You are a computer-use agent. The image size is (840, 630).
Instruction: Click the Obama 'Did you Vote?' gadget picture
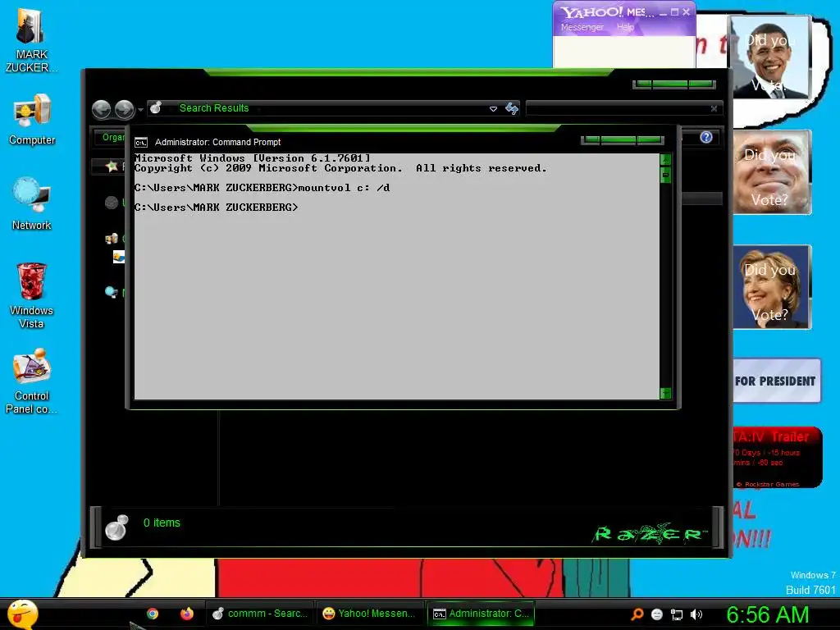(771, 57)
